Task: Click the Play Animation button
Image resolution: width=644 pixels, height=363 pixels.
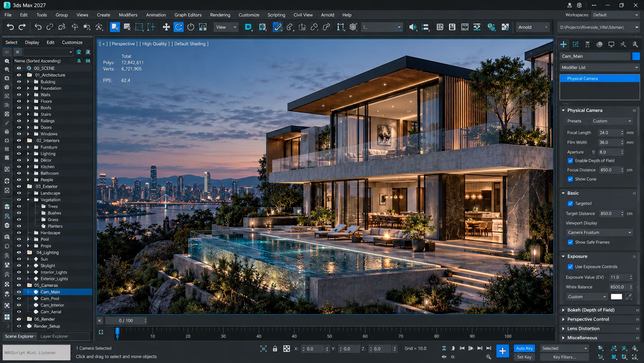Action: (x=471, y=348)
